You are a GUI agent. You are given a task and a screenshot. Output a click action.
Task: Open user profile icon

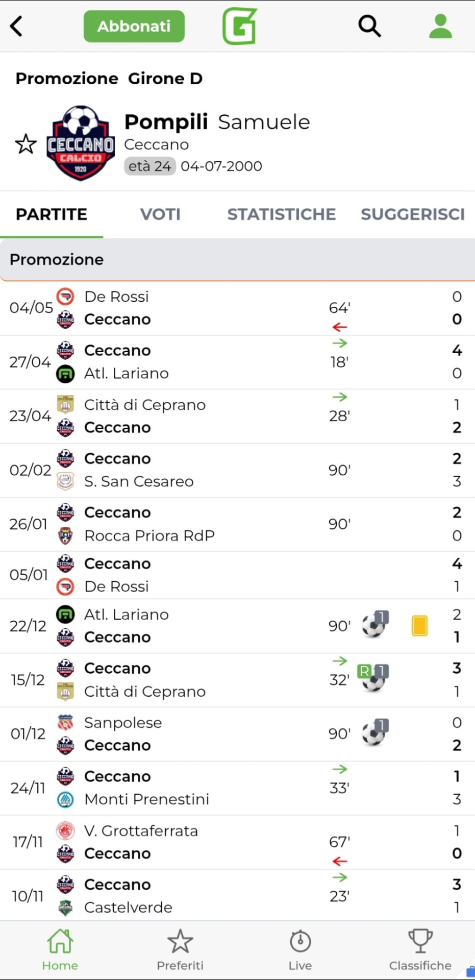pyautogui.click(x=440, y=26)
